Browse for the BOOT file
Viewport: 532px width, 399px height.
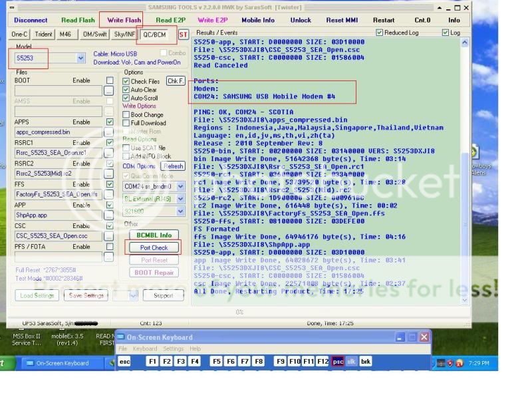pos(108,91)
